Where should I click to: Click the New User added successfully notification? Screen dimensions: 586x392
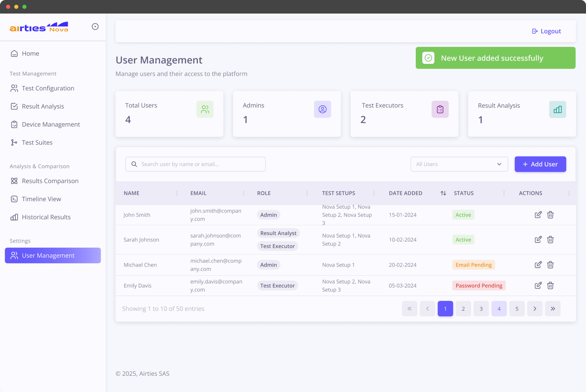point(495,58)
